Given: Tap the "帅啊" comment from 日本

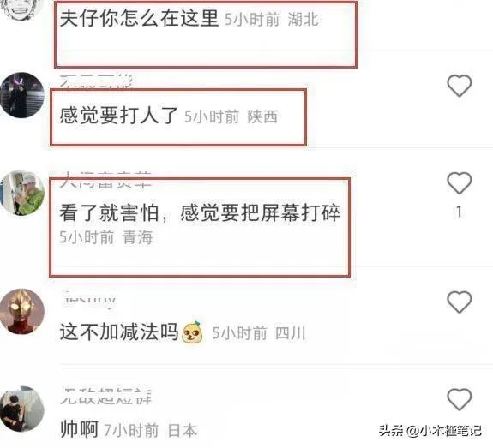Looking at the screenshot, I should tap(79, 429).
